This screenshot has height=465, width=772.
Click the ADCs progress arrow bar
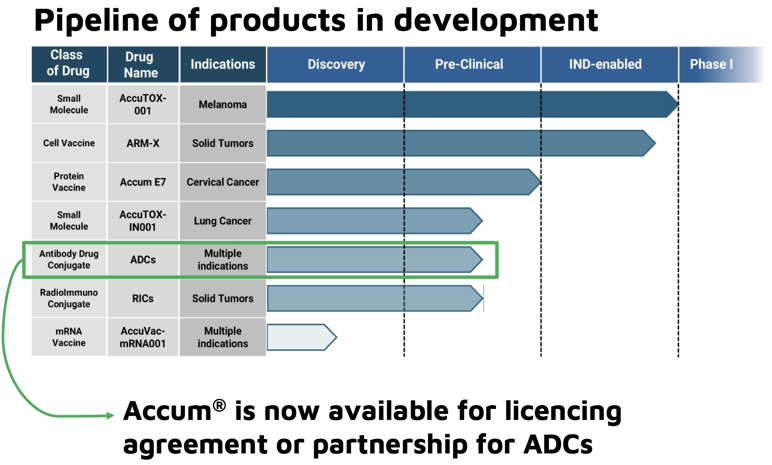tap(375, 260)
